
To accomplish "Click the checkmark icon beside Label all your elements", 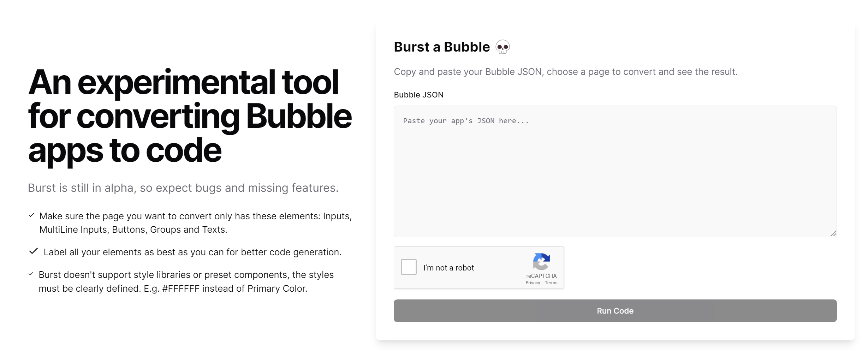I will tap(34, 251).
